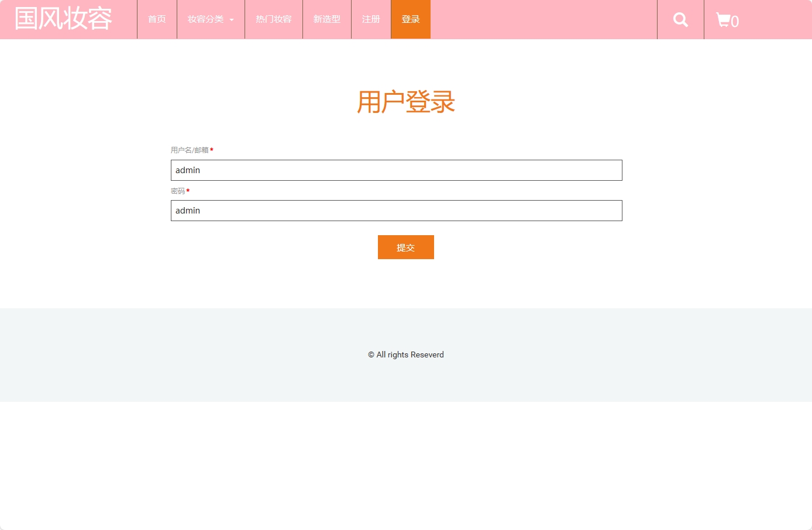
Task: Open the shopping cart icon
Action: tap(724, 19)
